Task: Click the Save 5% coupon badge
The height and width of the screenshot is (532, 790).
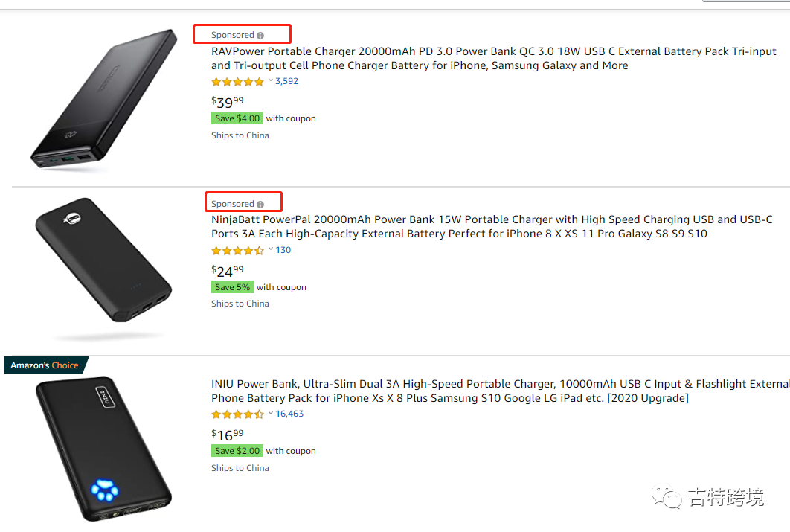Action: coord(232,287)
